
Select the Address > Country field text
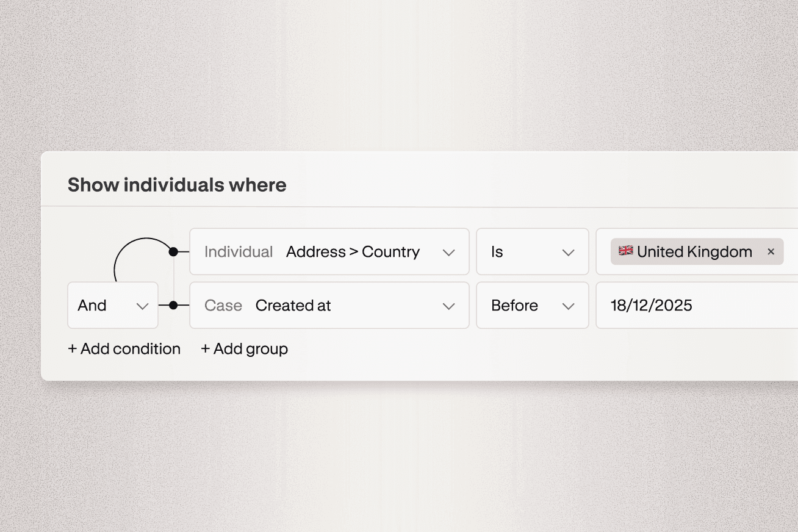[x=353, y=252]
